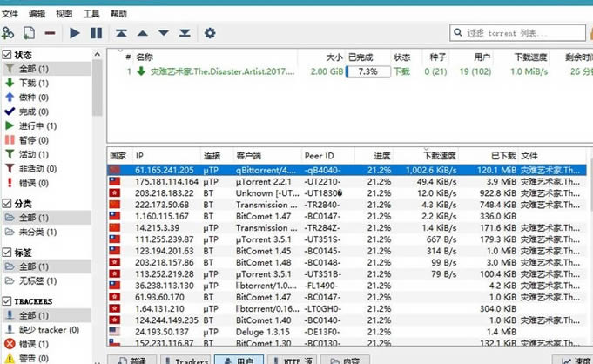Image resolution: width=593 pixels, height=364 pixels.
Task: Click the search magnifier icon in filter box
Action: [x=458, y=32]
